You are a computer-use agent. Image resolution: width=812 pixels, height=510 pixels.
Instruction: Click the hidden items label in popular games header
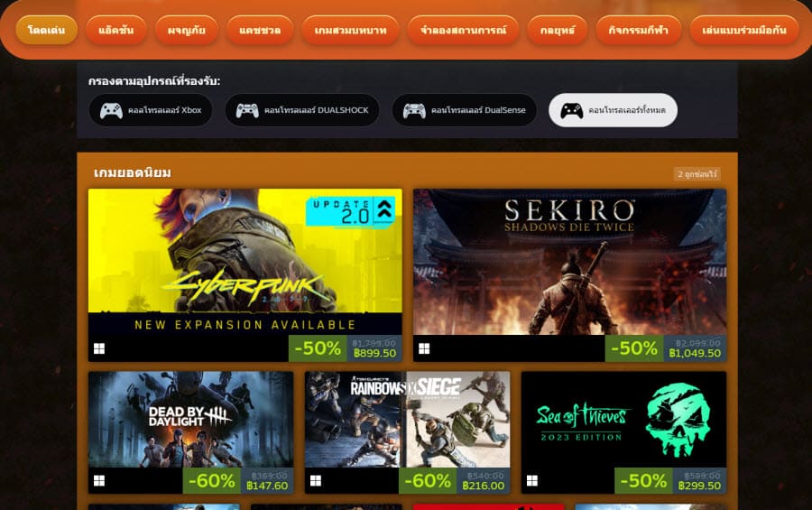coord(697,174)
